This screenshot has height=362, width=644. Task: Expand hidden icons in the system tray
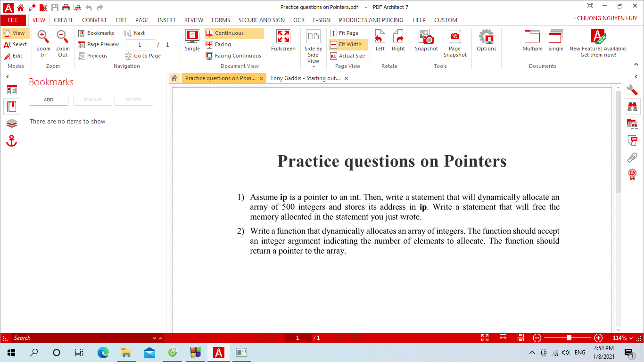pos(532,352)
